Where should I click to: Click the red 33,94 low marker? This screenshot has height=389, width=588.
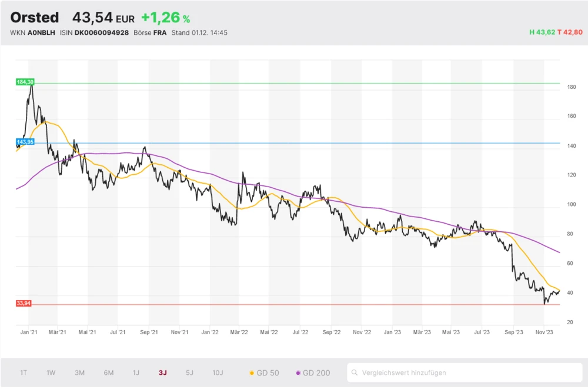coord(24,303)
